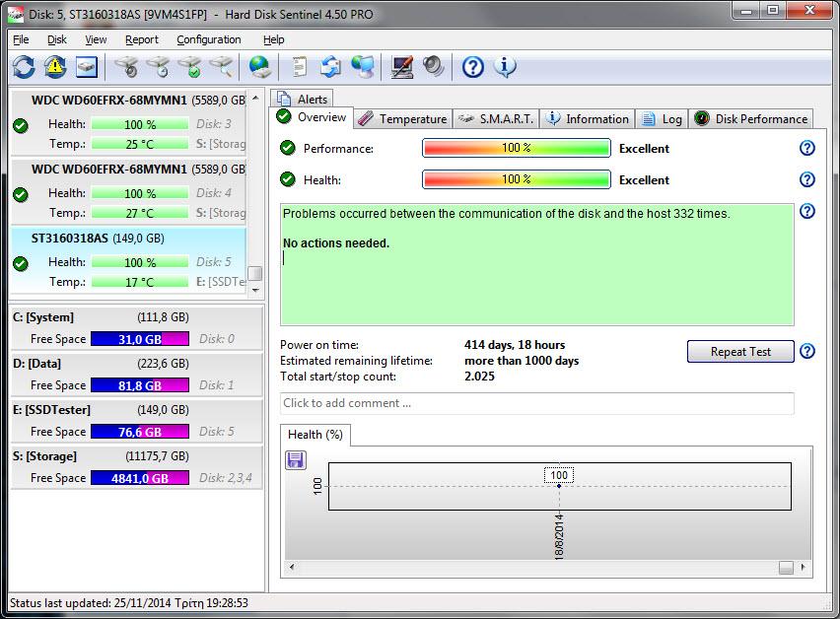Viewport: 840px width, 619px height.
Task: Click E: [SSDTester] free space bar 76,6 GB
Action: pos(140,432)
